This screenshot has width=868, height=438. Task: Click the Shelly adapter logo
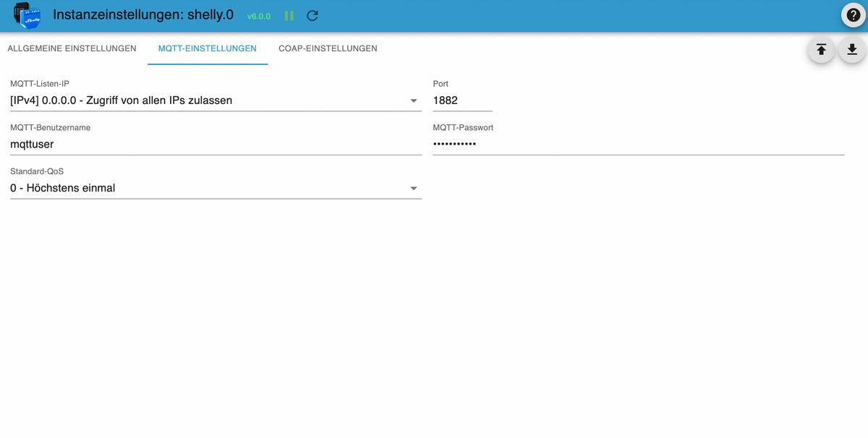pyautogui.click(x=27, y=15)
